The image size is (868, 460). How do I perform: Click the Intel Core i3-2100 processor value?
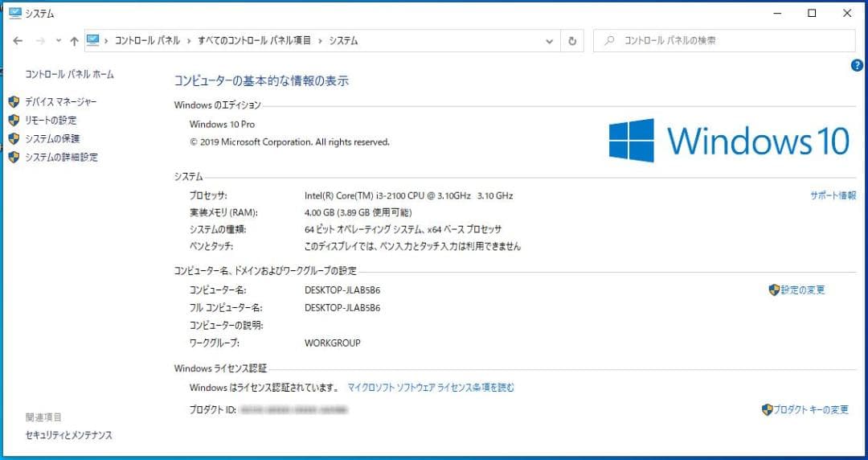pos(408,195)
